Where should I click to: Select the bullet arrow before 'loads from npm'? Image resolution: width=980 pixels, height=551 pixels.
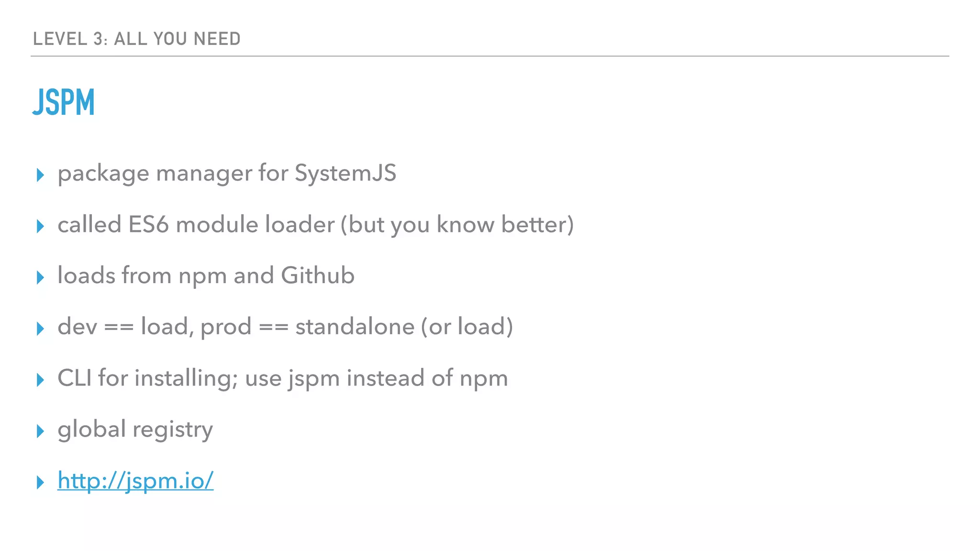click(x=41, y=277)
